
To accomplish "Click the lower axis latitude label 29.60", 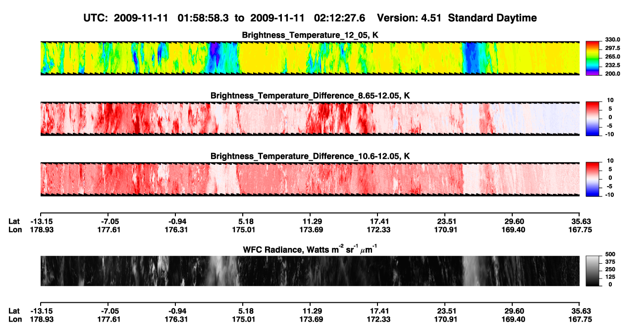I will 512,311.
